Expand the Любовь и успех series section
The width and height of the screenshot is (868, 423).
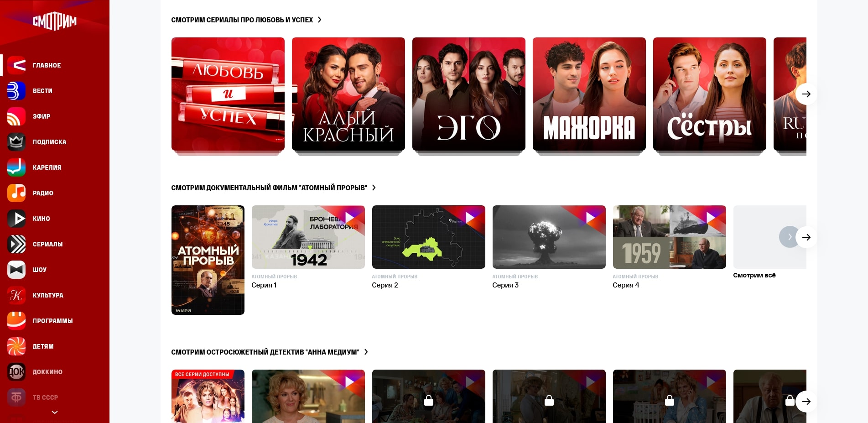pyautogui.click(x=319, y=20)
